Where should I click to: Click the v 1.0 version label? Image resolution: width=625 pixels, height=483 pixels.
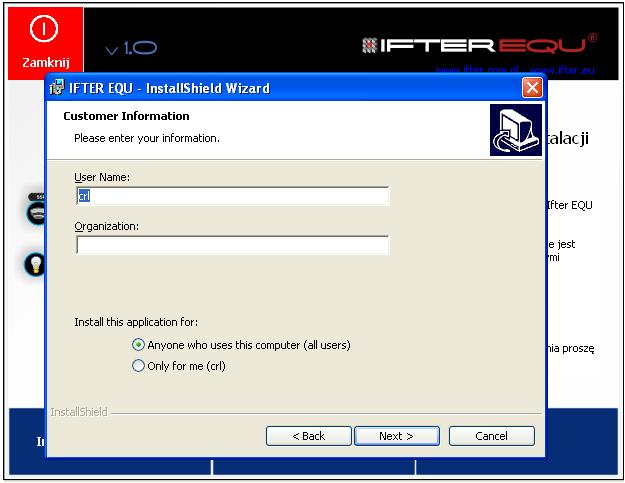click(131, 48)
